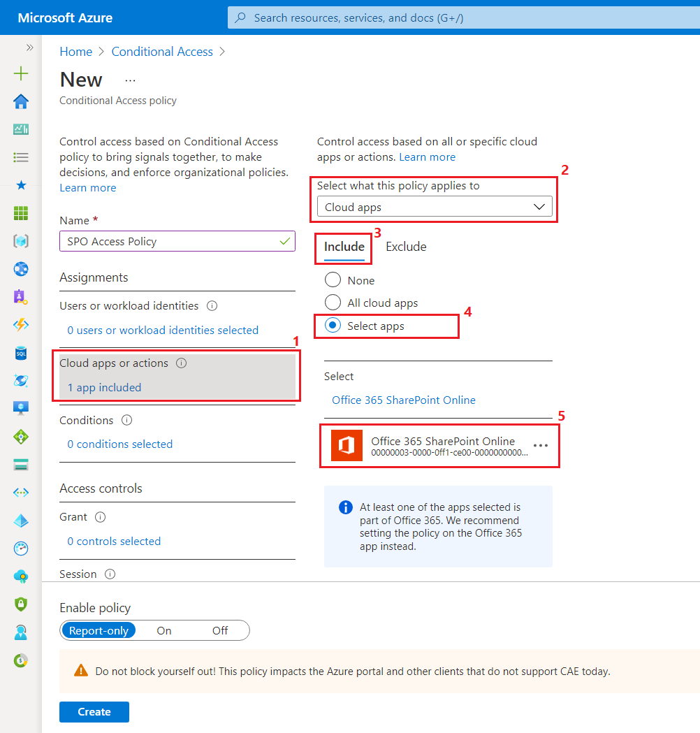Go to the Home breadcrumb
700x733 pixels.
[75, 52]
